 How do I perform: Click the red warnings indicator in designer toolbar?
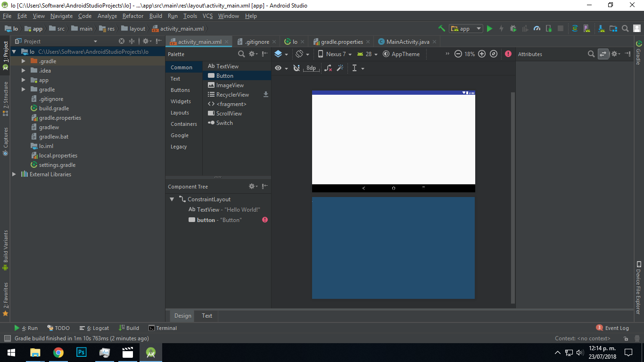(x=508, y=54)
